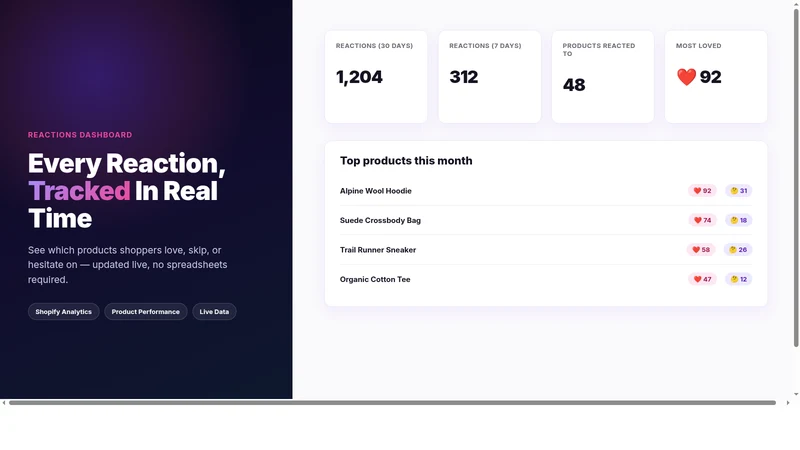Click the Product Performance tag
Screen dimensions: 800x450
pos(145,312)
